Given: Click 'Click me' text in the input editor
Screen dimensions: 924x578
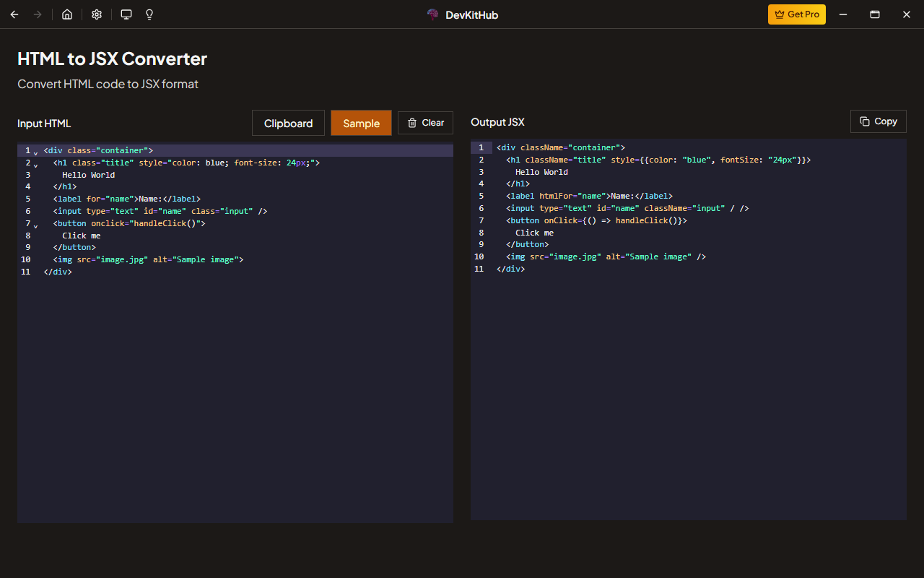Looking at the screenshot, I should [82, 236].
